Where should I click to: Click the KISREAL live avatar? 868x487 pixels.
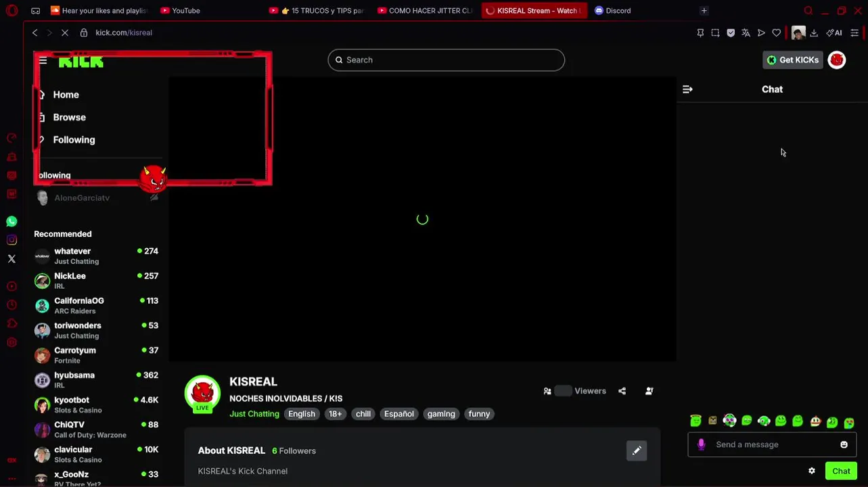click(x=202, y=393)
